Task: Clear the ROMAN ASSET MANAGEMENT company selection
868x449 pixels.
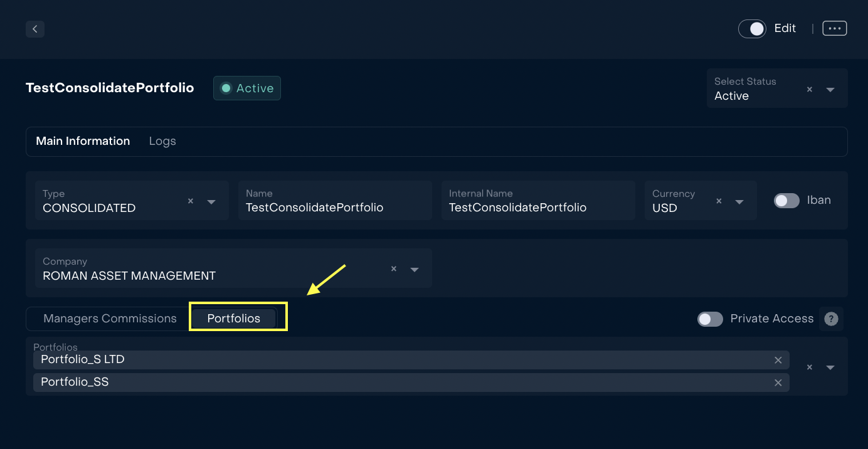Action: pos(394,269)
